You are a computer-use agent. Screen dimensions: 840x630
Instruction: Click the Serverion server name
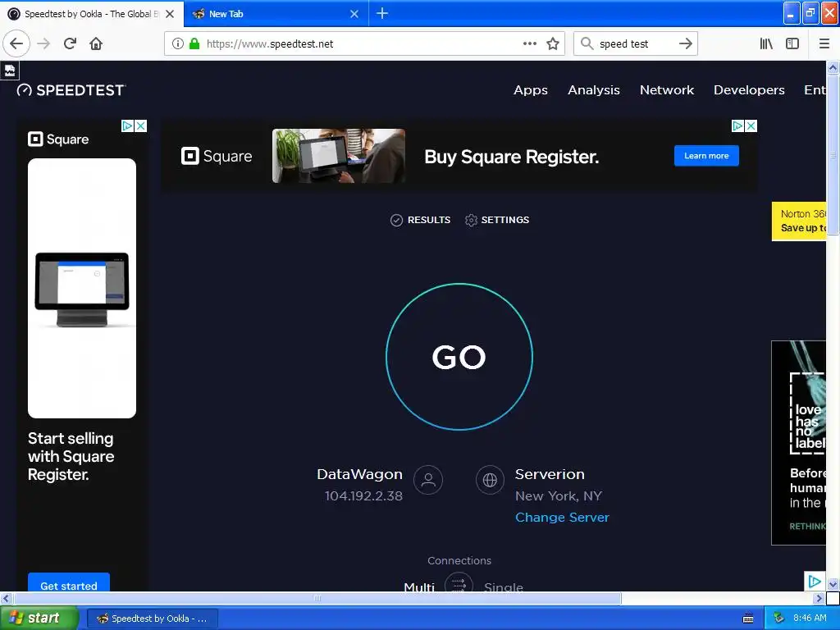pyautogui.click(x=550, y=474)
